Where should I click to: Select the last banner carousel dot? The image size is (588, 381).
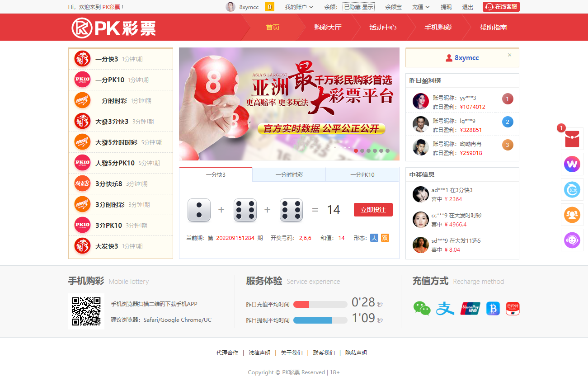(x=387, y=151)
